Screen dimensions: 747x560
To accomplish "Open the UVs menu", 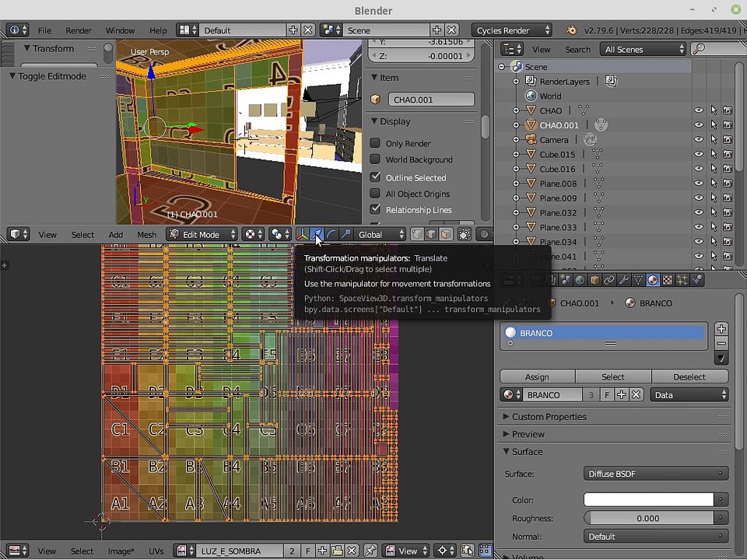I will [156, 551].
